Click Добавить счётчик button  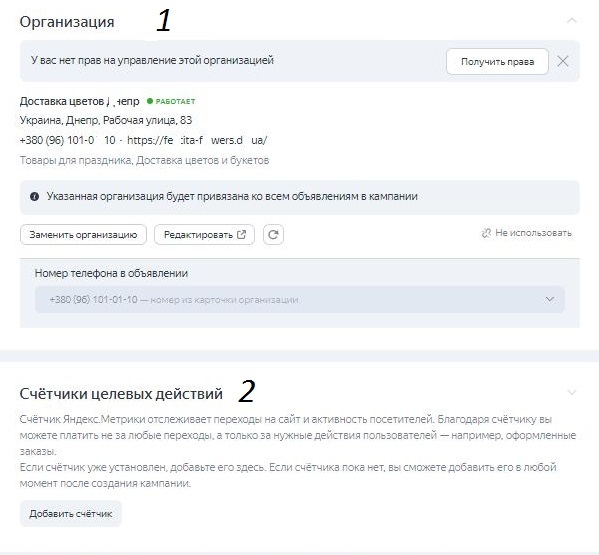point(71,514)
